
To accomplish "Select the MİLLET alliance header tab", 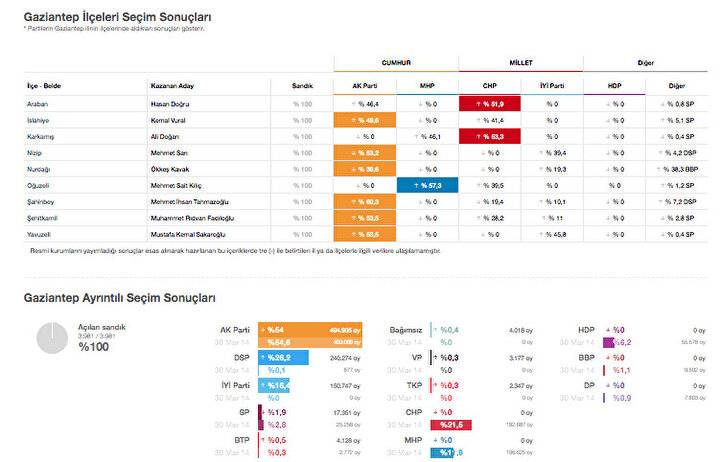I will 520,62.
